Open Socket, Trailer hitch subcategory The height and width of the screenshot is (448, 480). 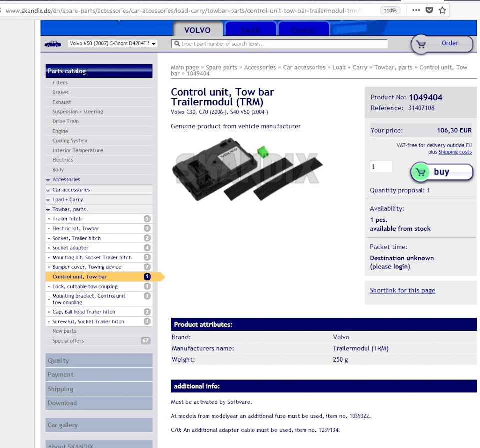point(99,238)
